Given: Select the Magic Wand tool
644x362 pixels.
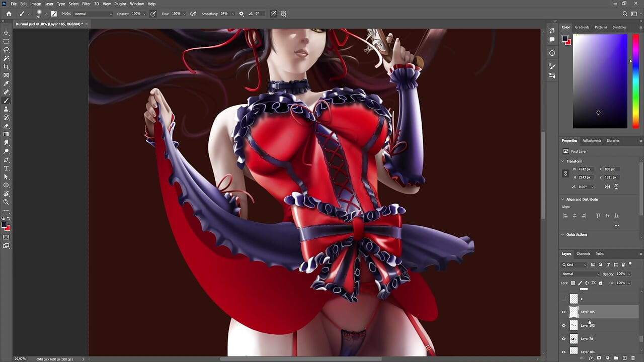Looking at the screenshot, I should click(x=7, y=58).
